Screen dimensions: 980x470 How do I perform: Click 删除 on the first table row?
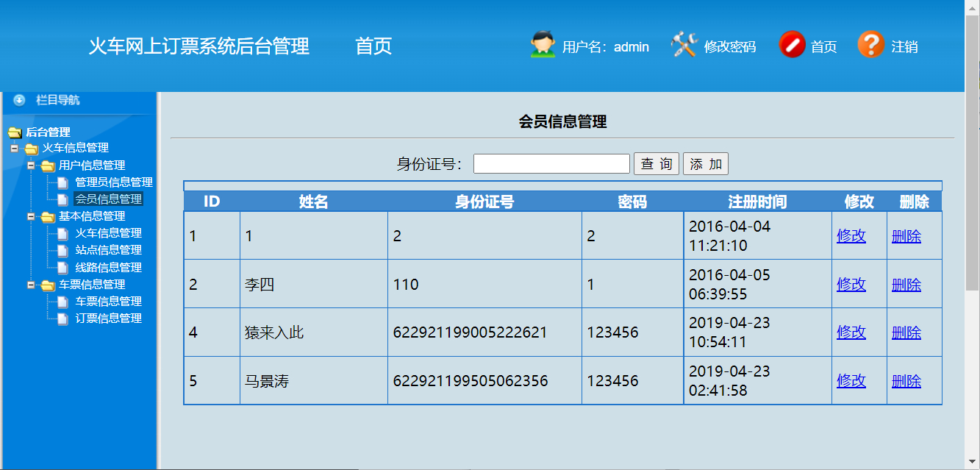coord(906,235)
